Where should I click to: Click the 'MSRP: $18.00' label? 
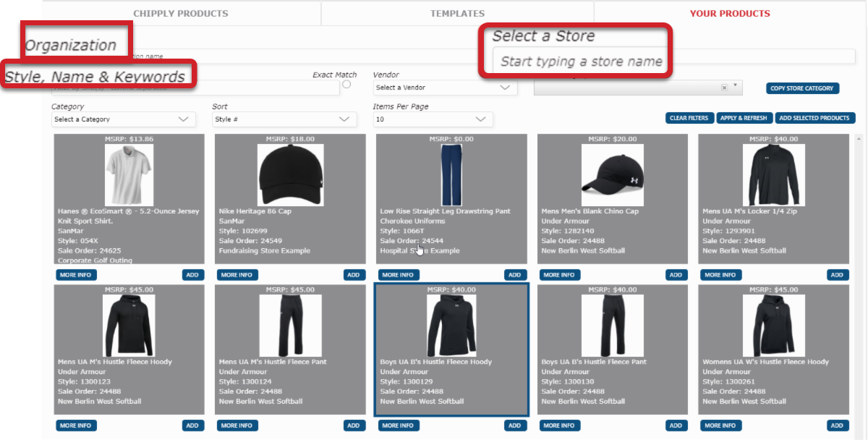pyautogui.click(x=291, y=139)
